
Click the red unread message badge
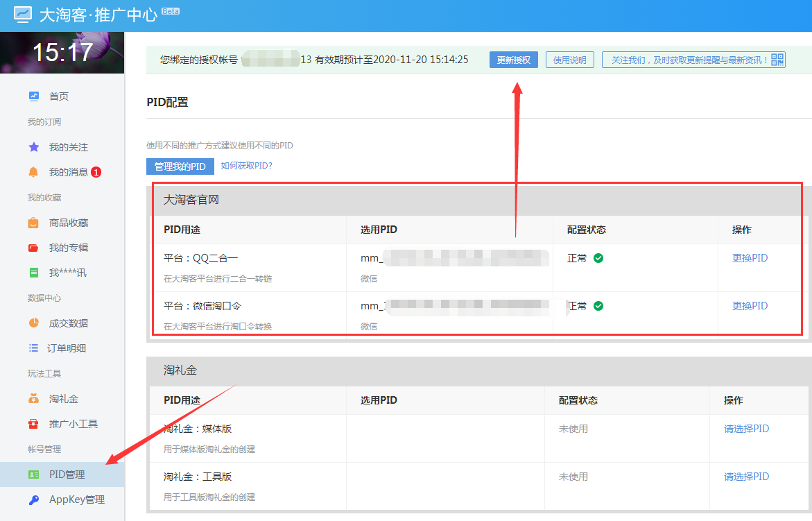click(x=96, y=172)
